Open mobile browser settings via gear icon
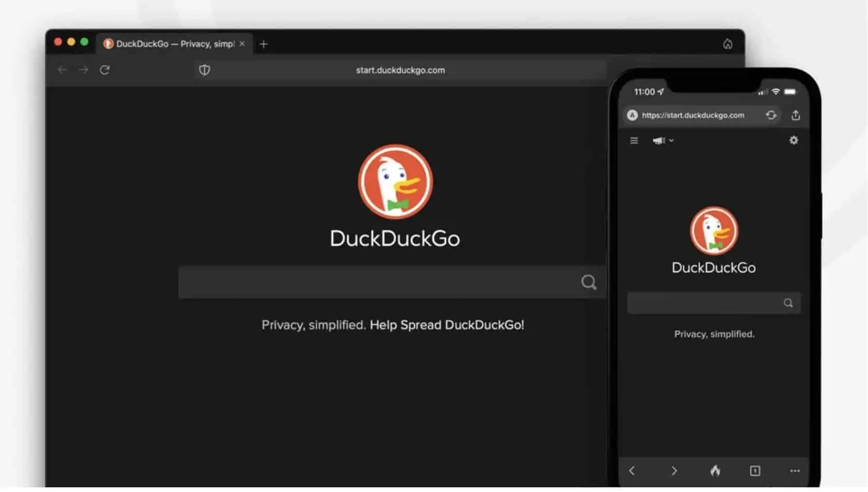Viewport: 868px width, 492px height. click(793, 140)
